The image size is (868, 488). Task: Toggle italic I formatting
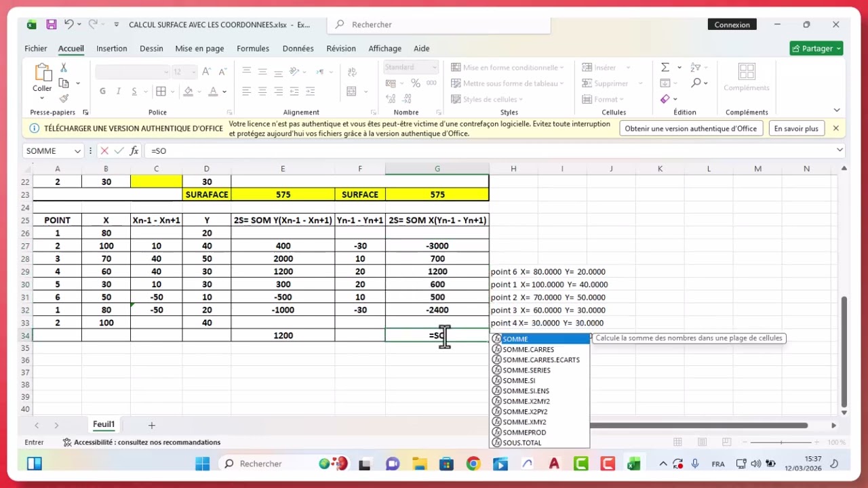point(119,91)
